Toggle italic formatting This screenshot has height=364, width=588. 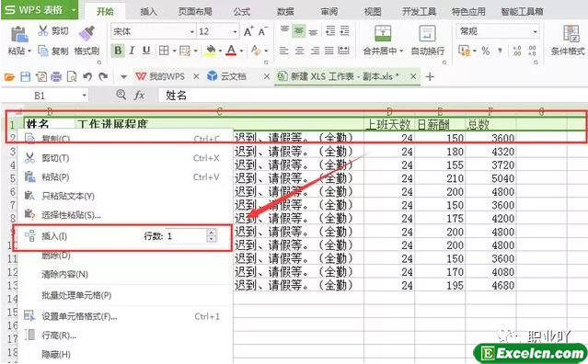[132, 51]
